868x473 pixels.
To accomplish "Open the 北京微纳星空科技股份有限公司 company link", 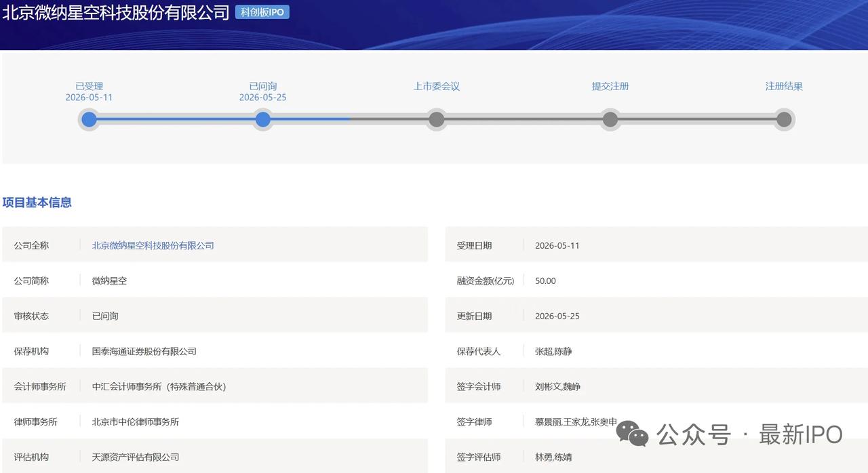I will [153, 245].
